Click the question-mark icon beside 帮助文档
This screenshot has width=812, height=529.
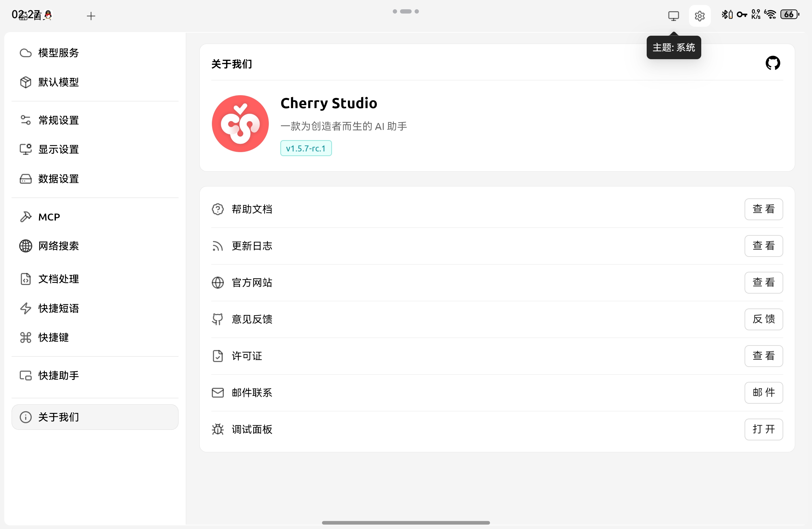218,209
